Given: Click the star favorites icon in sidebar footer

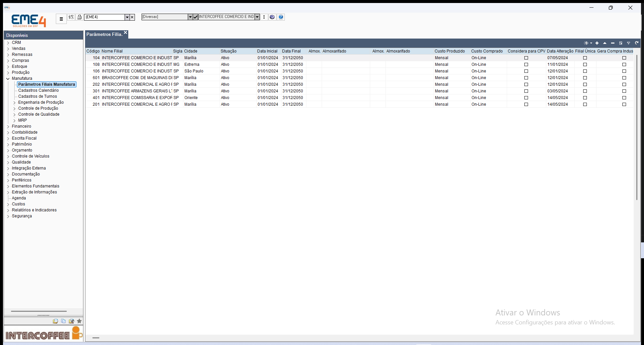Looking at the screenshot, I should [79, 321].
